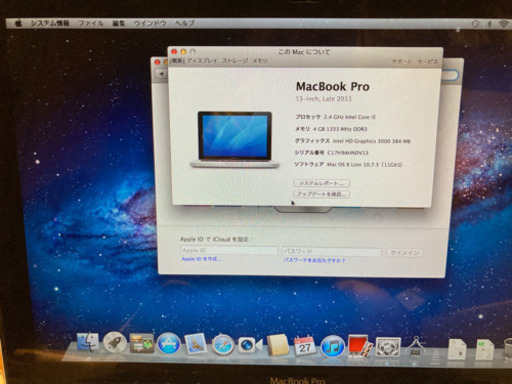Focus the Apple ID input field

coord(229,250)
